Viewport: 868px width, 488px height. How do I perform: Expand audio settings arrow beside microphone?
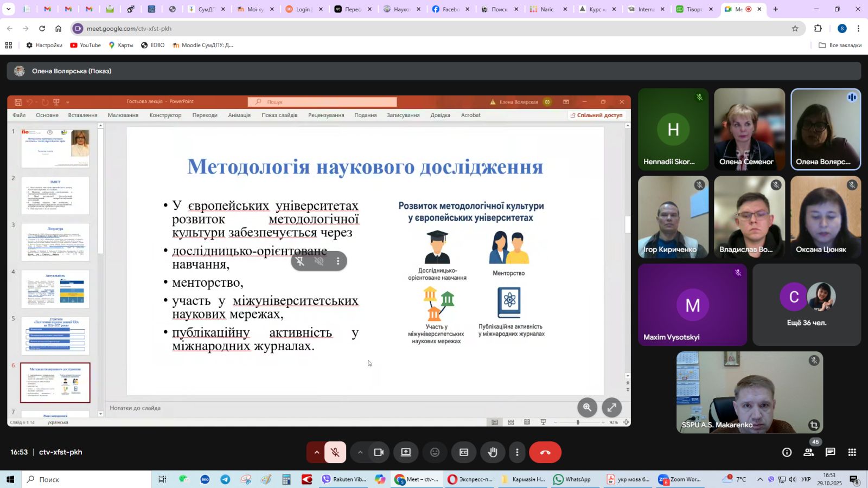pyautogui.click(x=316, y=452)
